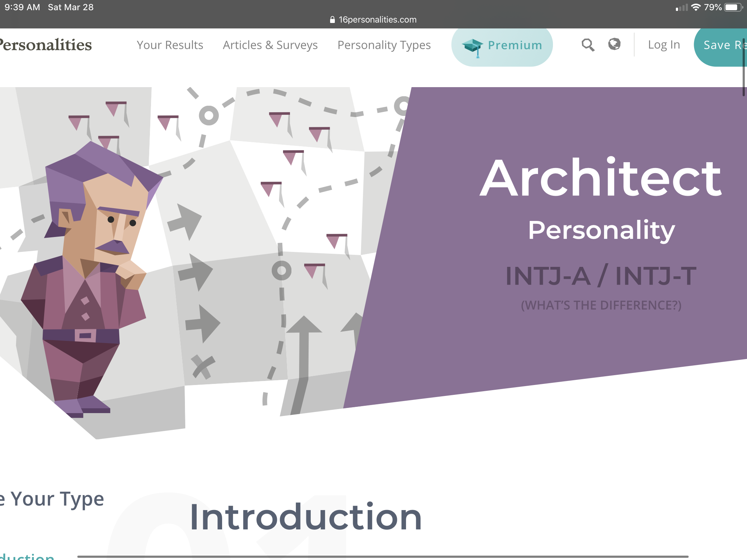Click the INTJ-A / INTJ-T link
The height and width of the screenshot is (560, 747).
pos(601,276)
